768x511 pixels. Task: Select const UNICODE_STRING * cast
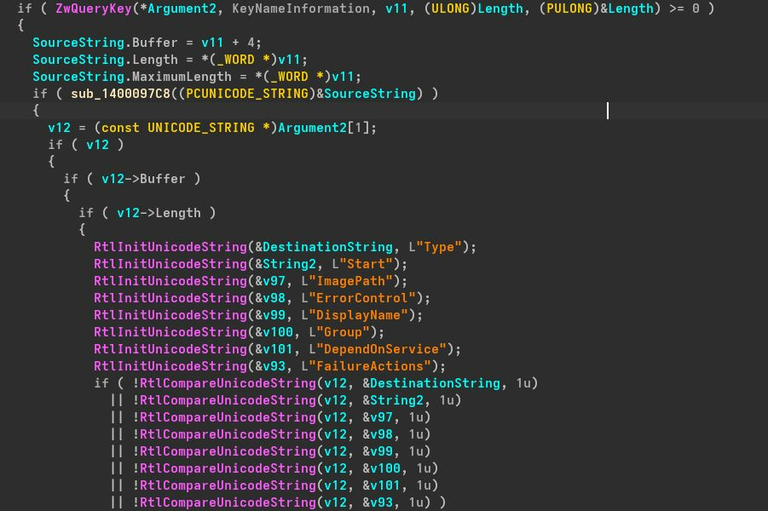(x=185, y=128)
